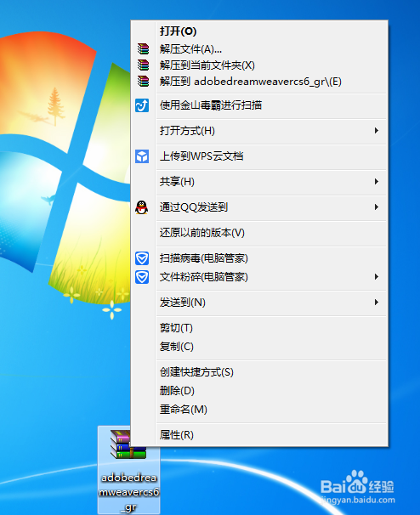Click WinRAR icon beside 解压到 adobedreamweavercs6_gr\

pos(143,81)
